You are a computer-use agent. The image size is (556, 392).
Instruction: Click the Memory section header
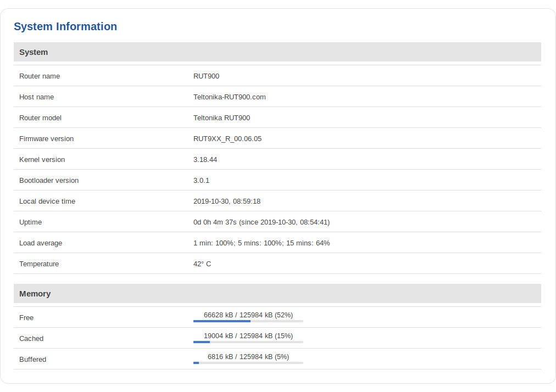click(x=35, y=294)
